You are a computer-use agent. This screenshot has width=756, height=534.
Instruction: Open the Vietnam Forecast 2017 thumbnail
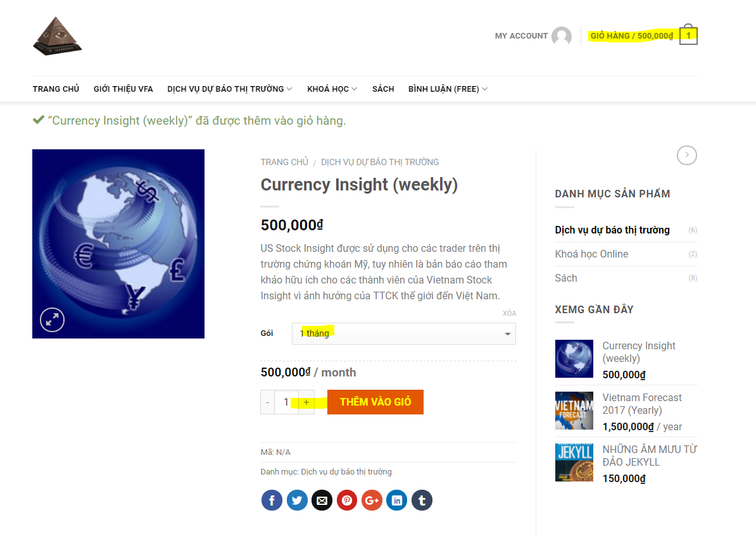574,411
